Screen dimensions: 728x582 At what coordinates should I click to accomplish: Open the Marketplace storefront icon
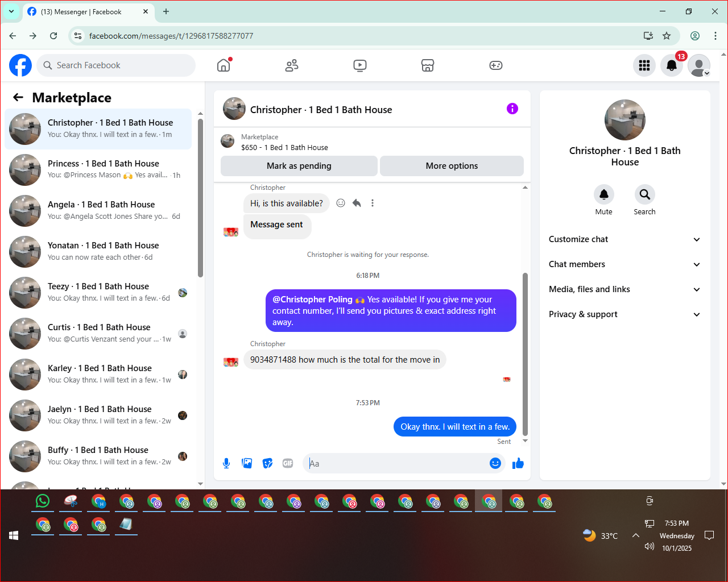[428, 65]
